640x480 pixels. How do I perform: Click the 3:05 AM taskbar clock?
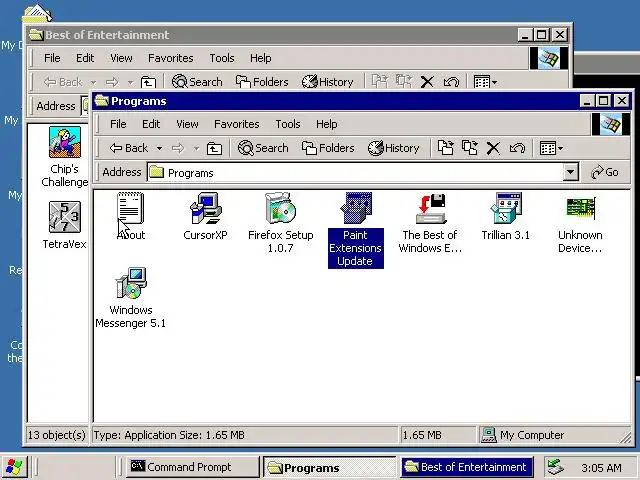click(x=601, y=467)
